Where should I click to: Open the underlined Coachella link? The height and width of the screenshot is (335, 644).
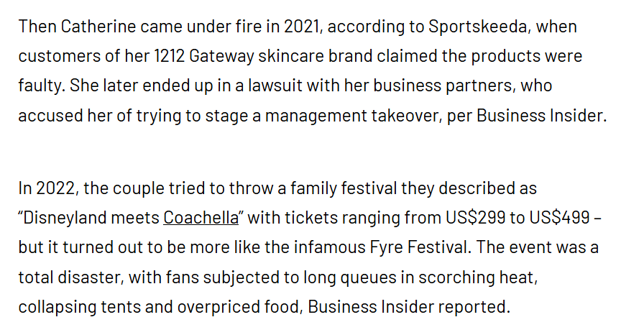[x=201, y=217]
